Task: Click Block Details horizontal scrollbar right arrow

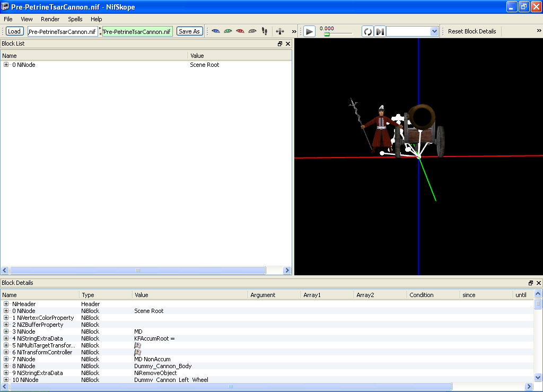Action: click(529, 387)
